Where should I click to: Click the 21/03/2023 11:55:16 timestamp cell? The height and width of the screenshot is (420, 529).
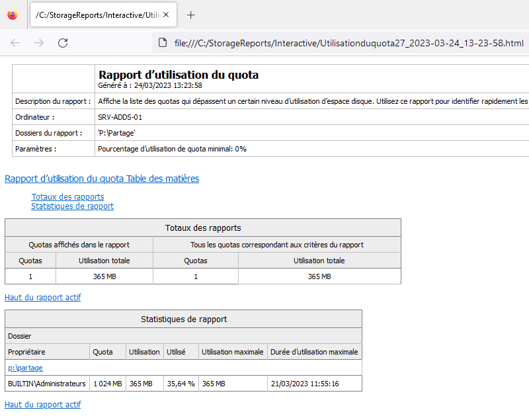(305, 384)
